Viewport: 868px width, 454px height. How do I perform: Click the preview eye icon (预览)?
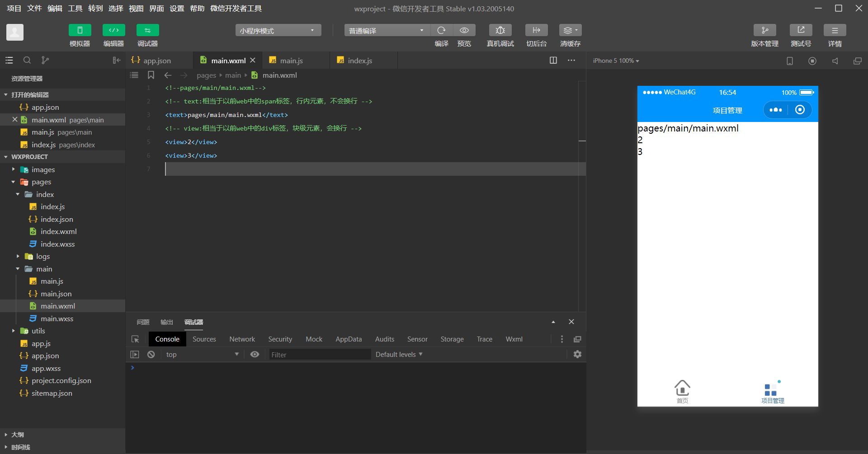(x=464, y=30)
